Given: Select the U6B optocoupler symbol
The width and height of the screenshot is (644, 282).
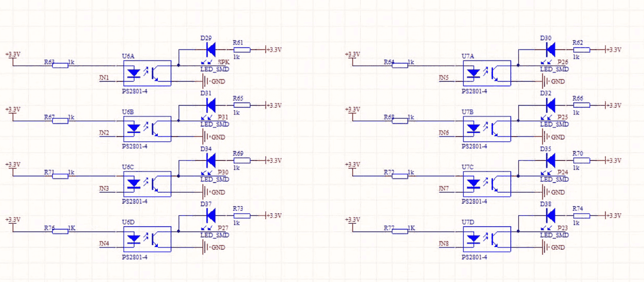Looking at the screenshot, I should pos(147,129).
